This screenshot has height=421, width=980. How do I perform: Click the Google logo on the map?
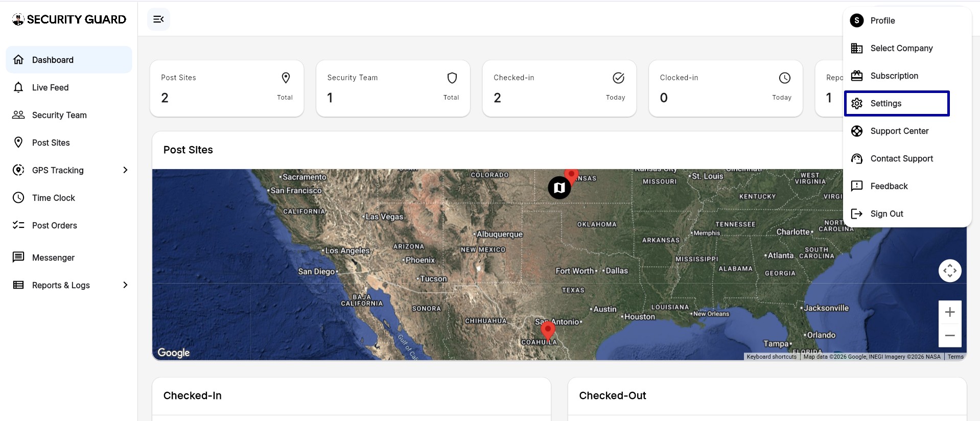[x=174, y=353]
